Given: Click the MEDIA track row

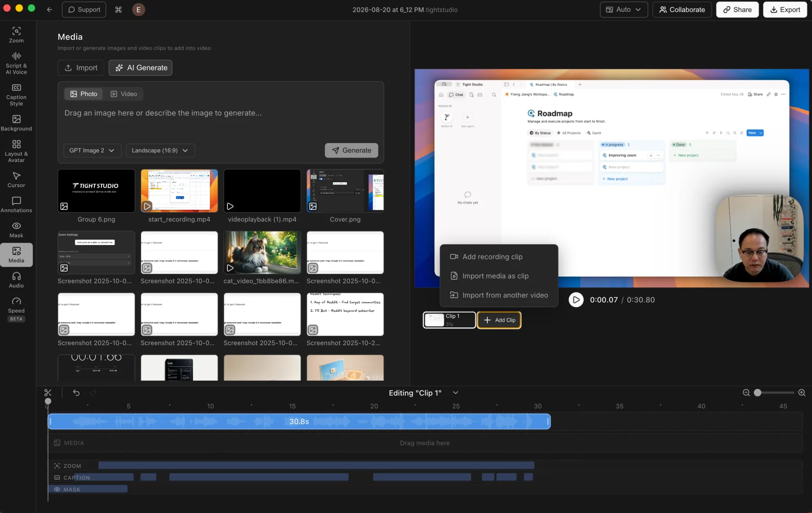Looking at the screenshot, I should tap(425, 443).
